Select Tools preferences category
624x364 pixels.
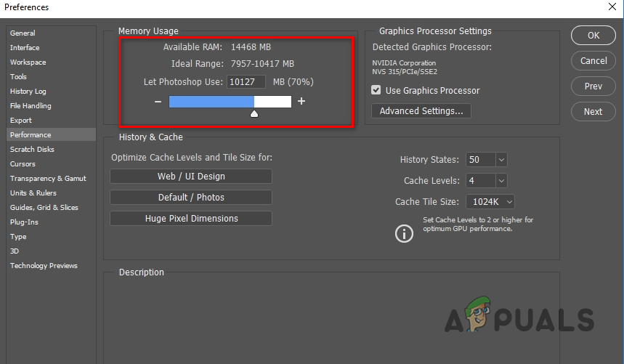pos(51,77)
